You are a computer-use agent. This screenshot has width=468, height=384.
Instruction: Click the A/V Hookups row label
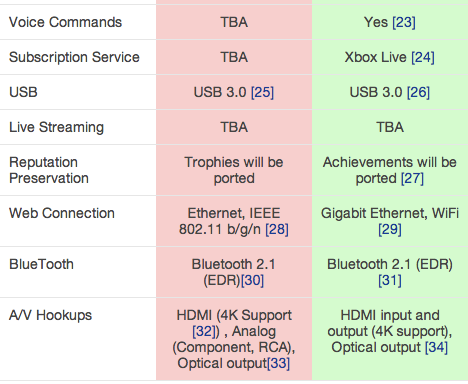(x=50, y=315)
